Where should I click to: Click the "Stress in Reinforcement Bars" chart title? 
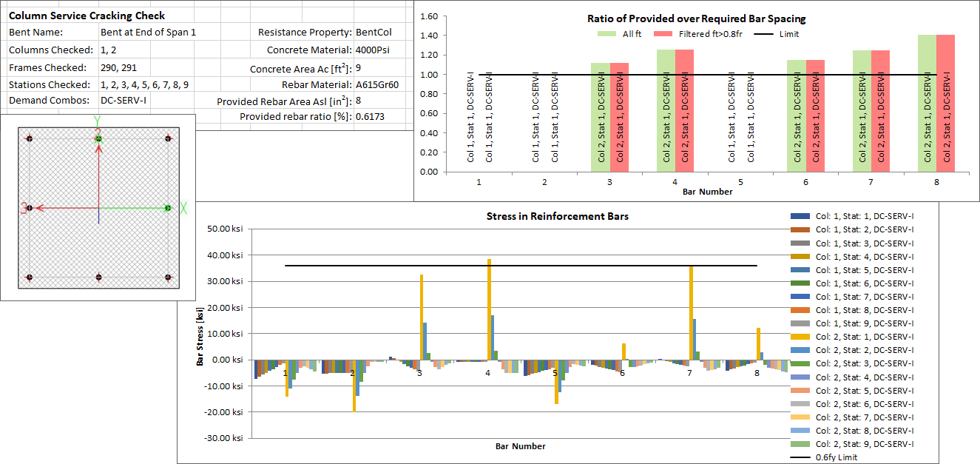click(x=547, y=217)
